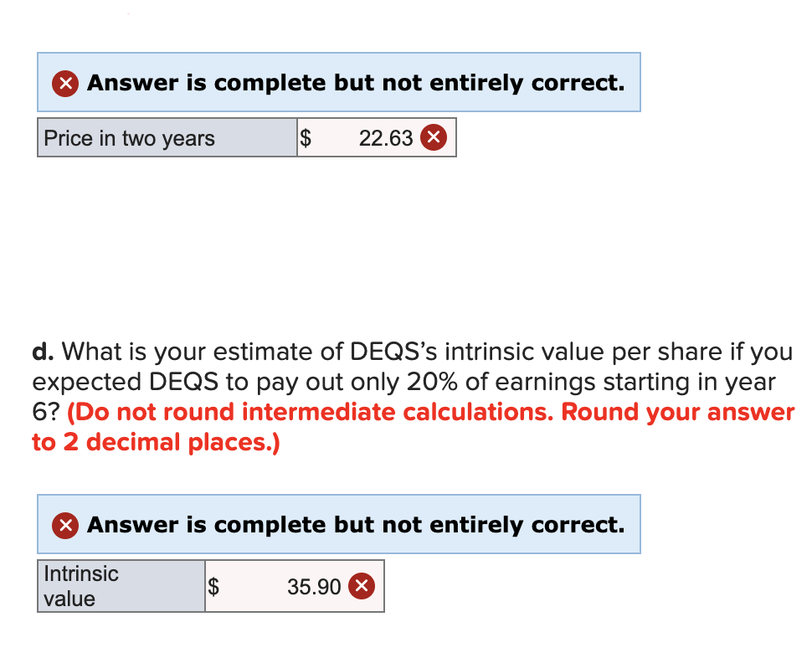This screenshot has width=812, height=658.
Task: Click the question d. bold letter
Action: tap(43, 352)
